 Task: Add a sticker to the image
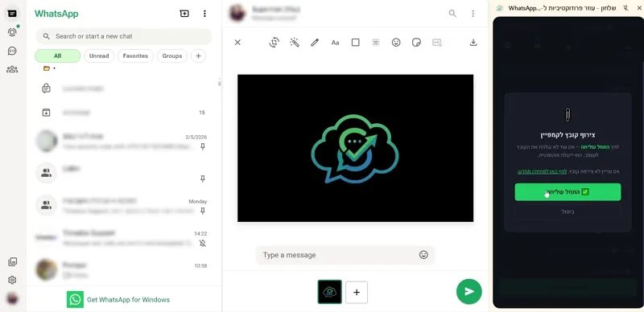point(416,43)
